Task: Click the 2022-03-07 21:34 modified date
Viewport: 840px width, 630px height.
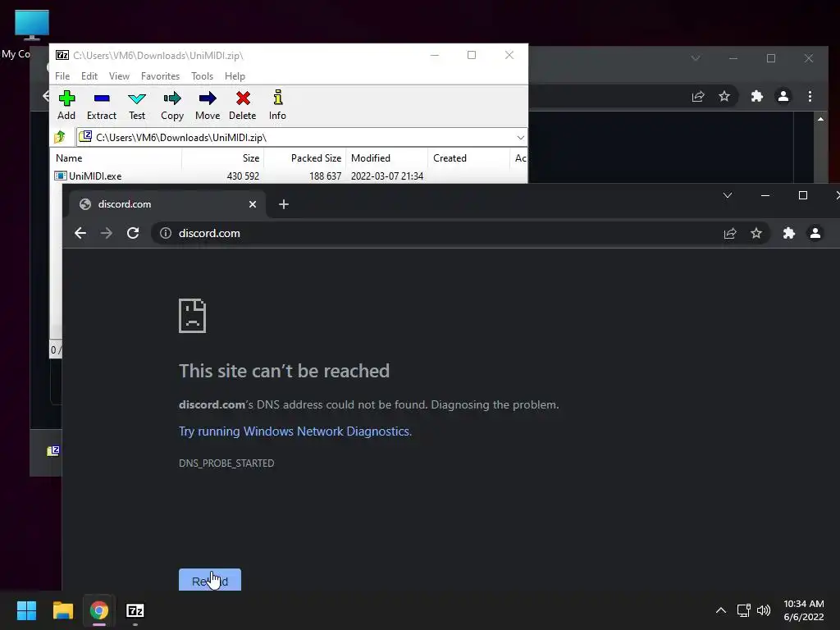Action: point(387,176)
